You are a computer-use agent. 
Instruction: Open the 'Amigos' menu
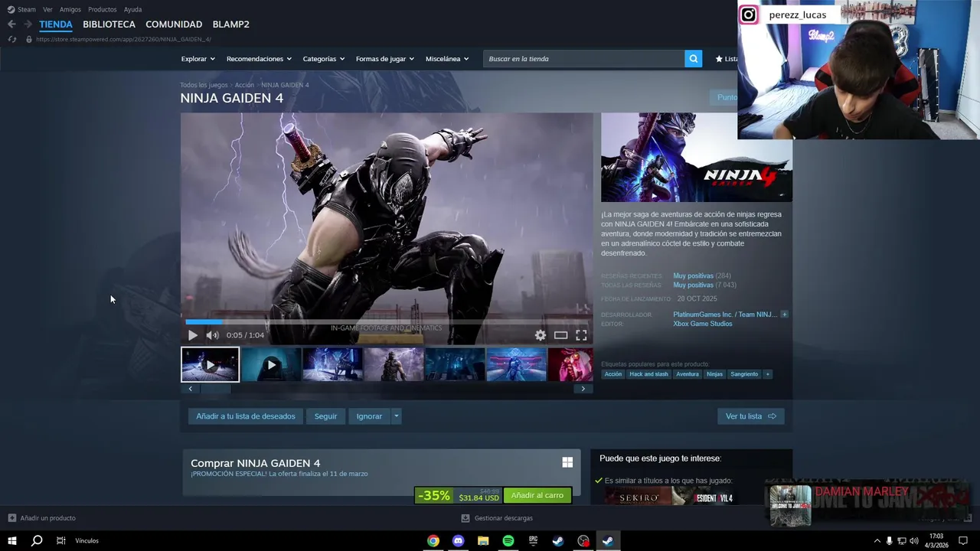tap(70, 9)
